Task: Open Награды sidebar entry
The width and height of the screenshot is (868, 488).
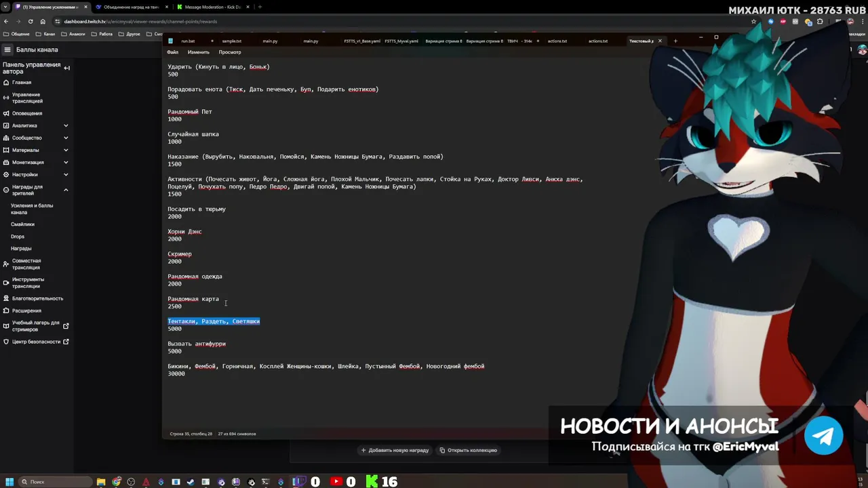Action: [21, 249]
